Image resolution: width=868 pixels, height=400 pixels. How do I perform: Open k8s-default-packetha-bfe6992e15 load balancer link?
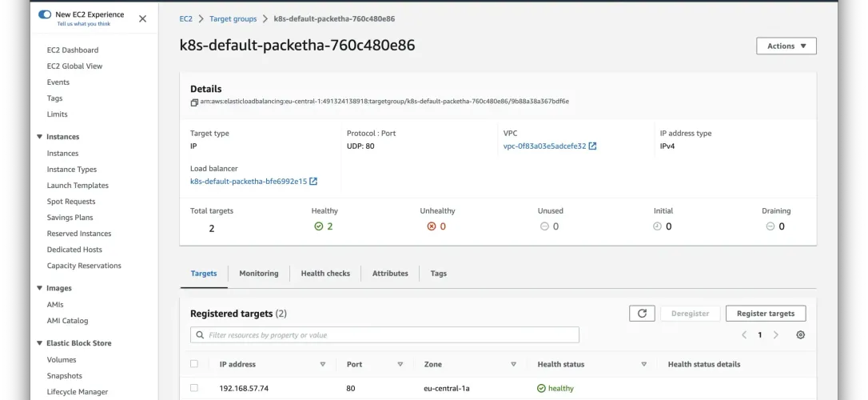pyautogui.click(x=249, y=181)
